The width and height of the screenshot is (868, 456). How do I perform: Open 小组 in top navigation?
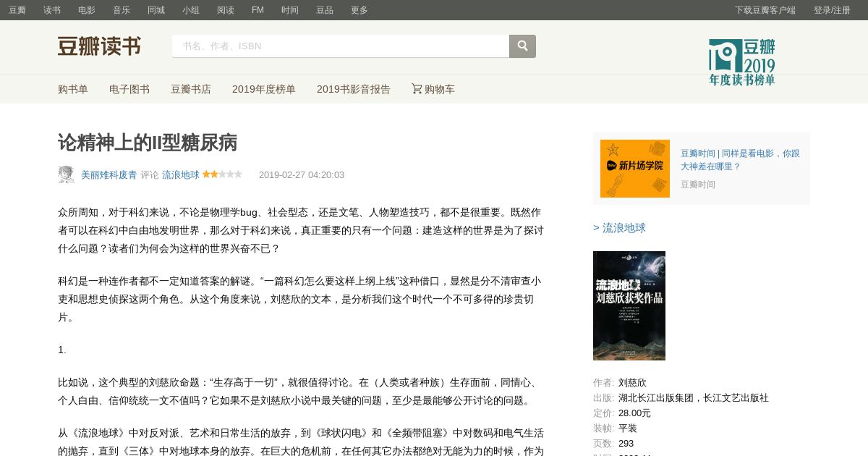[x=191, y=10]
